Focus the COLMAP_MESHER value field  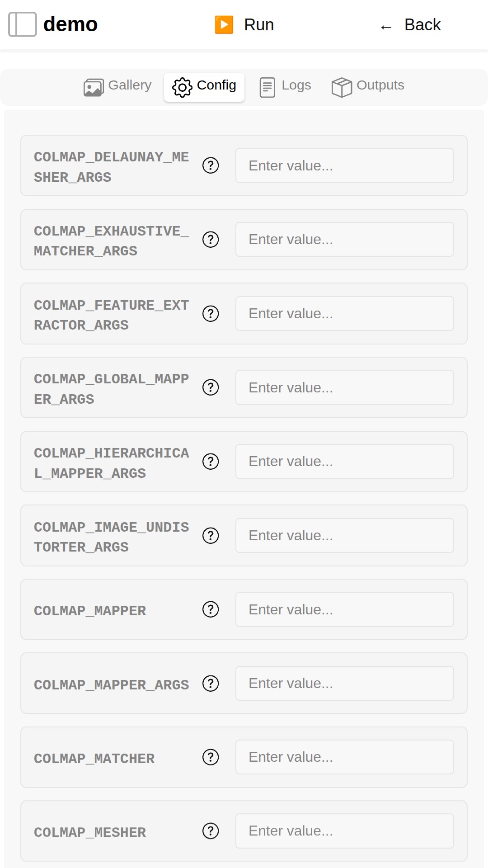(345, 831)
